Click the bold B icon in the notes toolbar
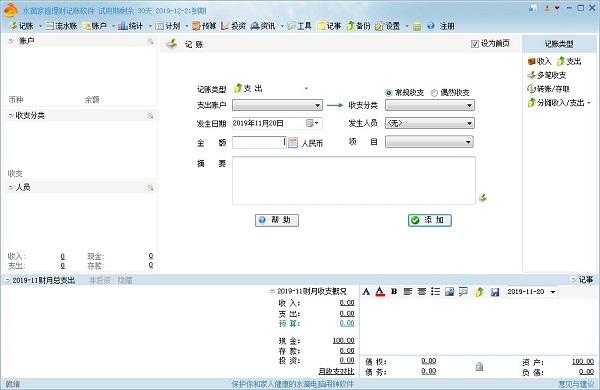 point(394,292)
